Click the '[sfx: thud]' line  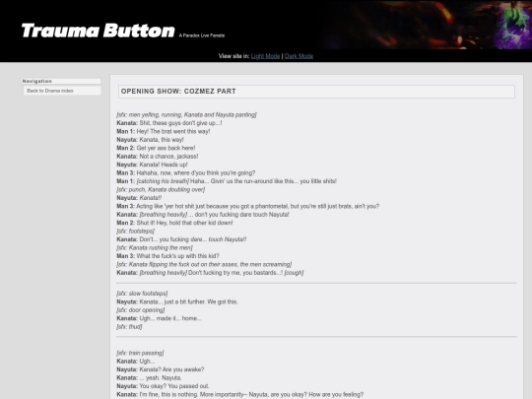129,327
